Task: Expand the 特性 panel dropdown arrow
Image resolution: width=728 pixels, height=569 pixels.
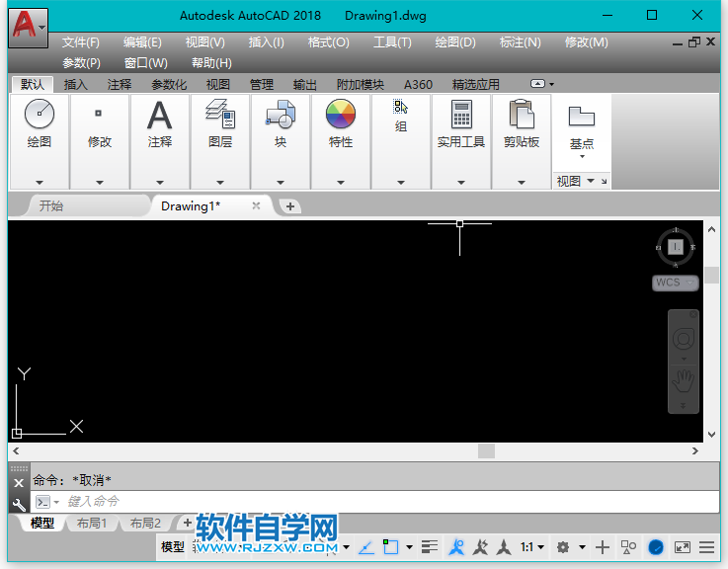Action: (341, 183)
